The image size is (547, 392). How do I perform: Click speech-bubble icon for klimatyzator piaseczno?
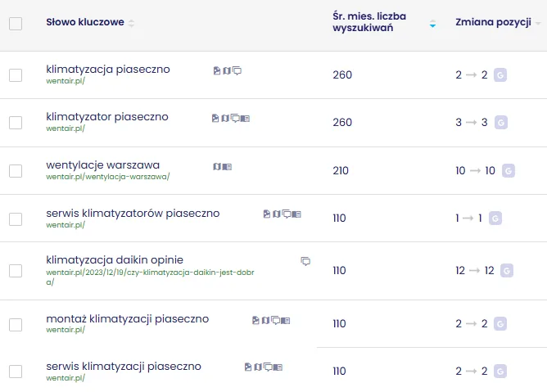coord(236,118)
